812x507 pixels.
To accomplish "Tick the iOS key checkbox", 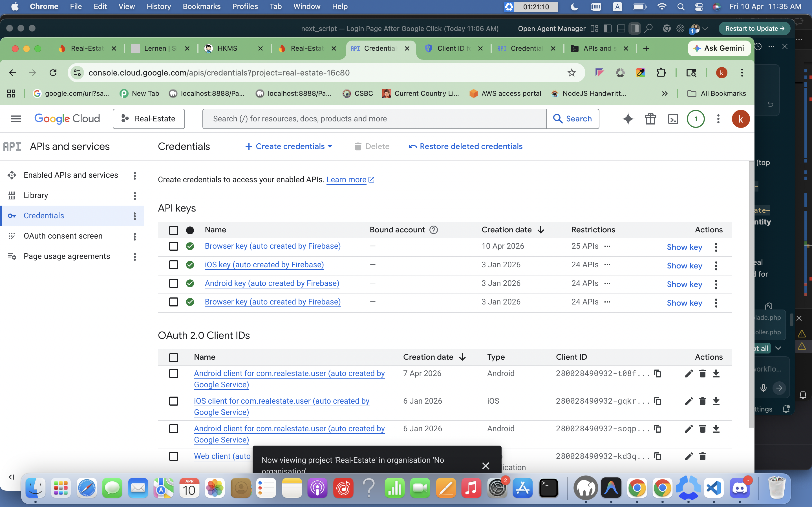I will [x=173, y=265].
